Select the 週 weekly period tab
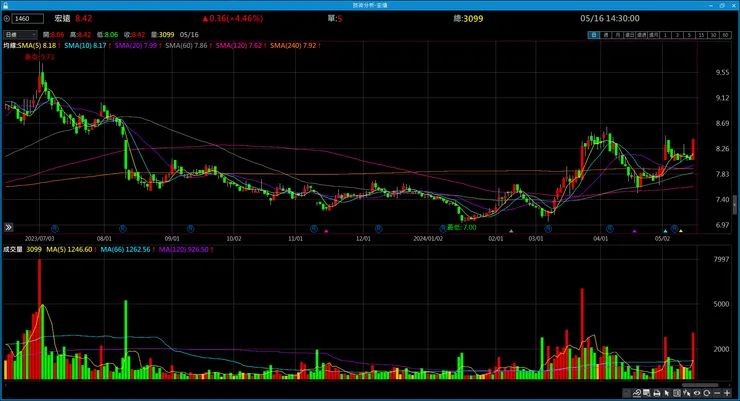Viewport: 740px width, 401px height. tap(605, 35)
